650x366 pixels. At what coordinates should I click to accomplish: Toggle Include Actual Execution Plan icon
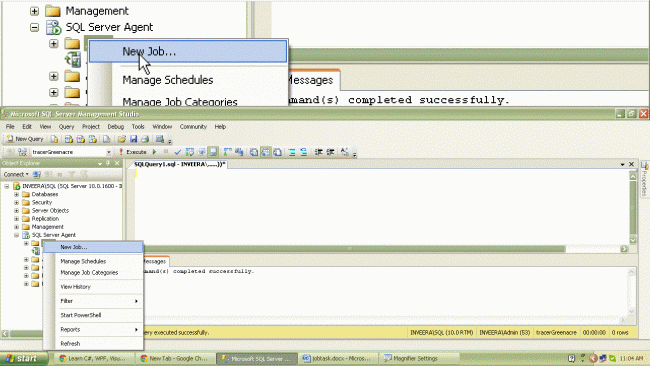(x=228, y=152)
